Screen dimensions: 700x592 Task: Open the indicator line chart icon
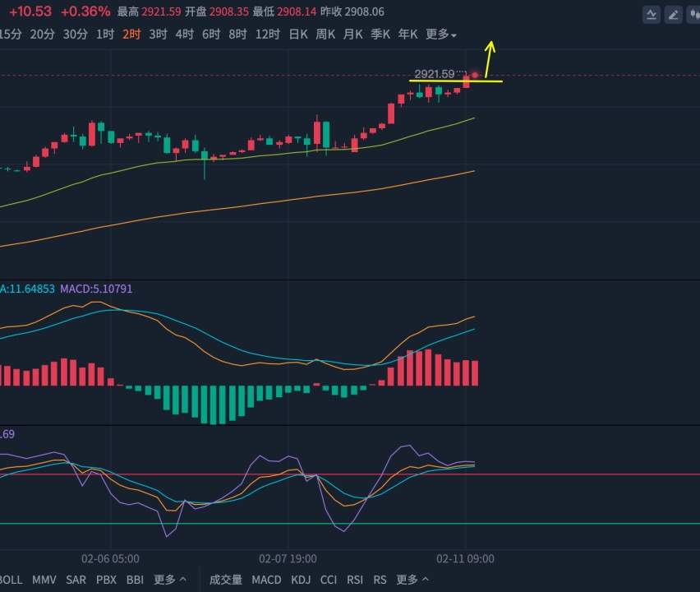tap(652, 15)
